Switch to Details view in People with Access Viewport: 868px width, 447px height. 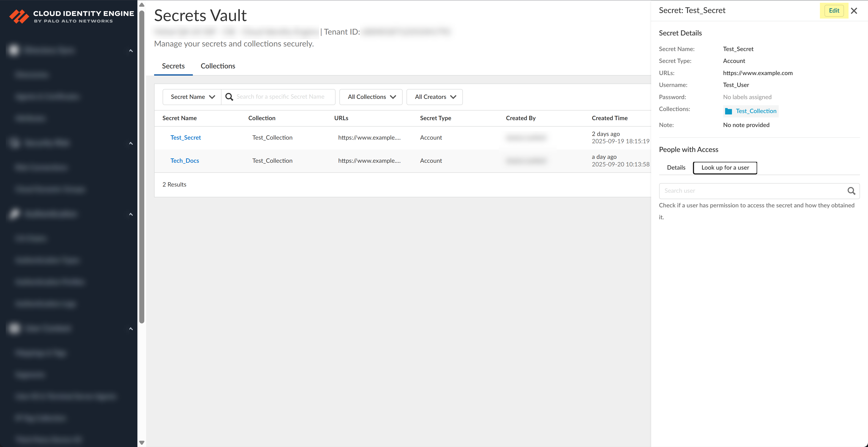click(x=676, y=168)
